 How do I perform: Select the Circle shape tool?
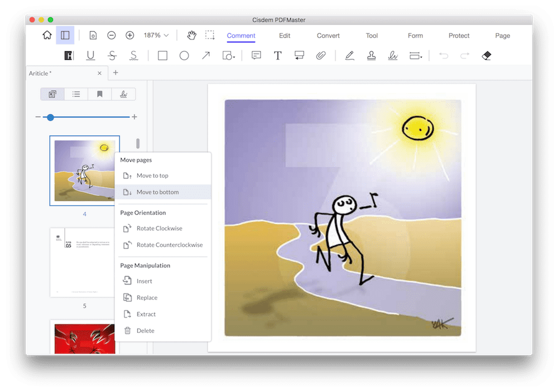click(x=184, y=56)
